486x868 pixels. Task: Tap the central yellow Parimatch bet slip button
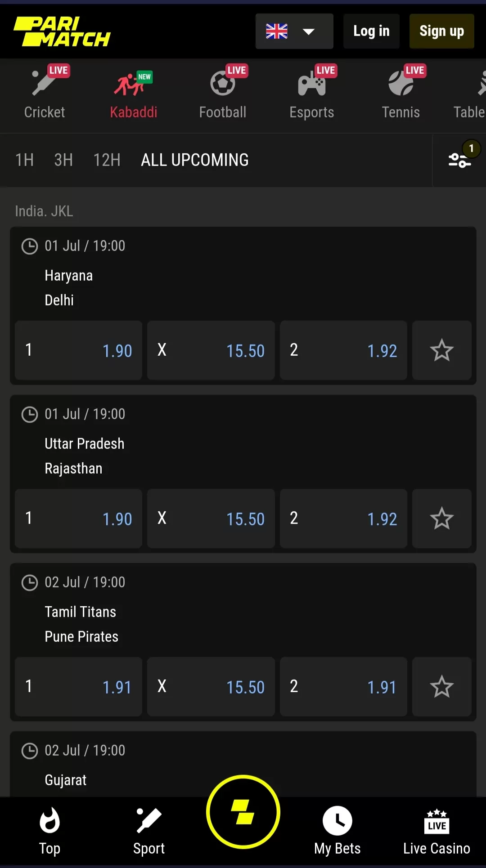coord(243,811)
